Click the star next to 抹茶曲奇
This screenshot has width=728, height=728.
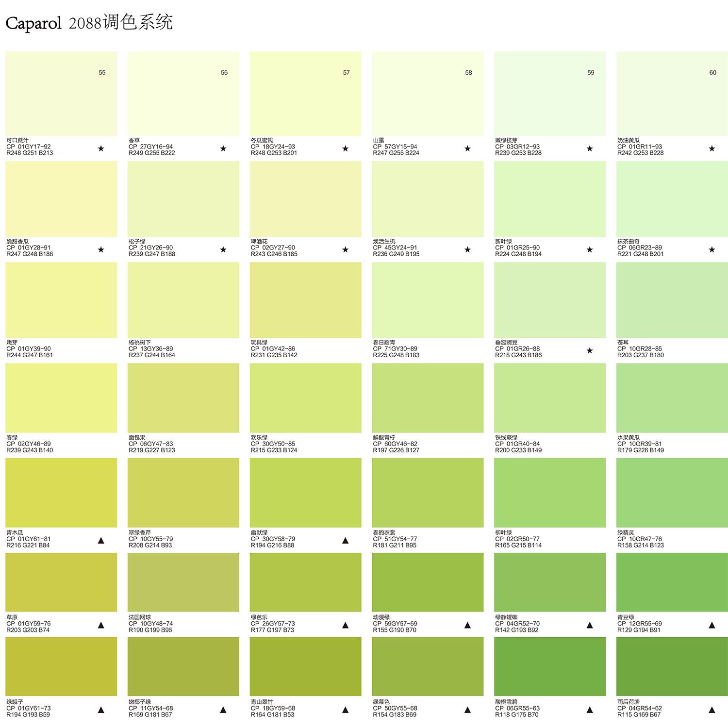click(711, 249)
